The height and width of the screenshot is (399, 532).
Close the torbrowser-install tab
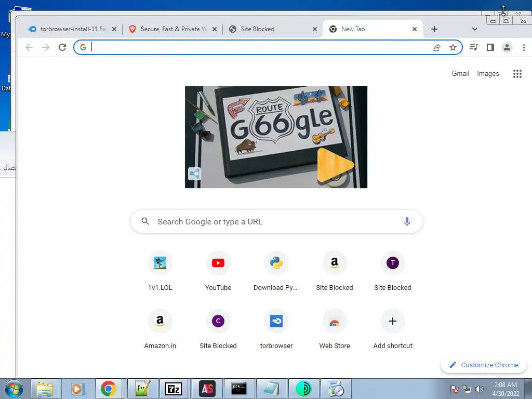114,29
